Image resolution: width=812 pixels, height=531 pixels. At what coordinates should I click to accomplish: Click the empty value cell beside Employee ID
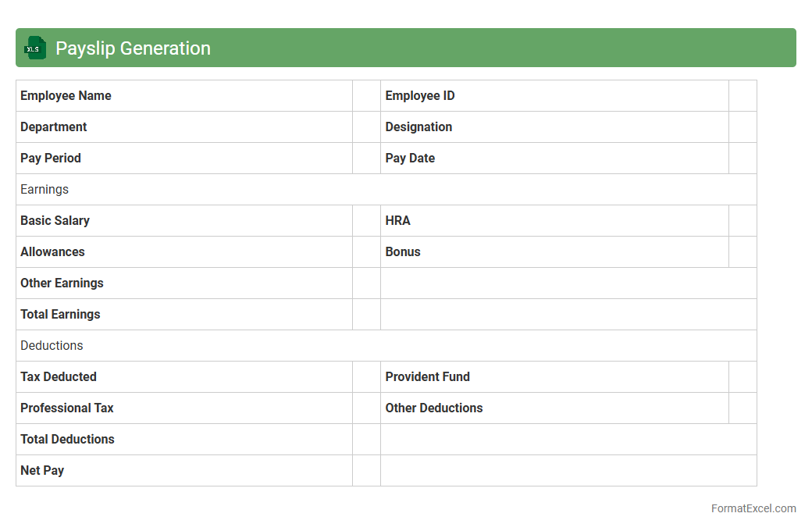coord(743,96)
